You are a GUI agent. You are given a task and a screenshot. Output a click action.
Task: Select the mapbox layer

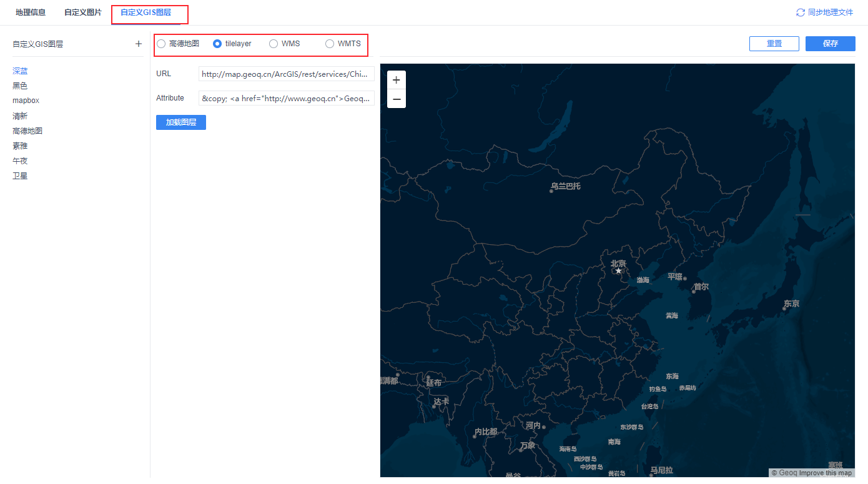click(x=26, y=101)
